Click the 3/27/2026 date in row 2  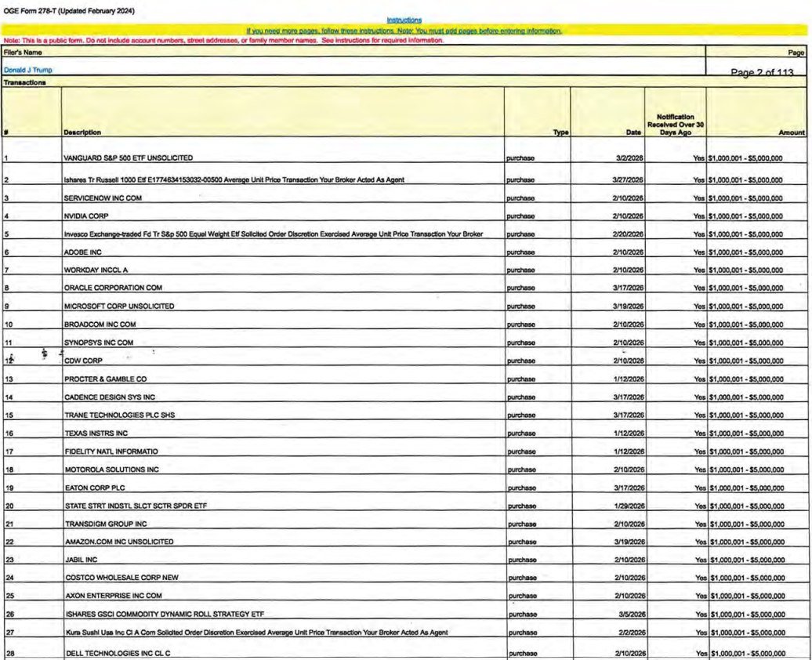point(628,180)
